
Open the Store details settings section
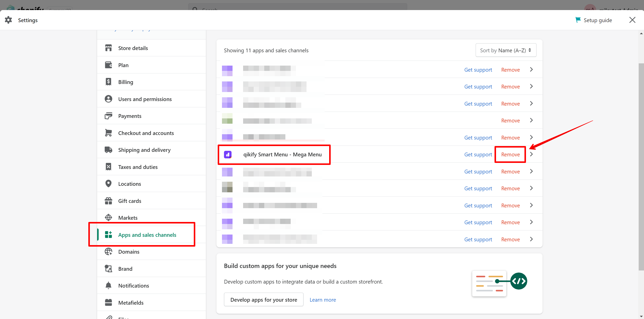click(151, 48)
